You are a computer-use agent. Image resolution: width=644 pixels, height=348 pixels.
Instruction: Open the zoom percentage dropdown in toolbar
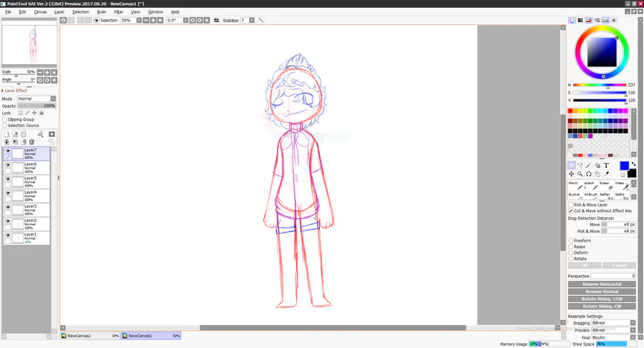pyautogui.click(x=139, y=20)
